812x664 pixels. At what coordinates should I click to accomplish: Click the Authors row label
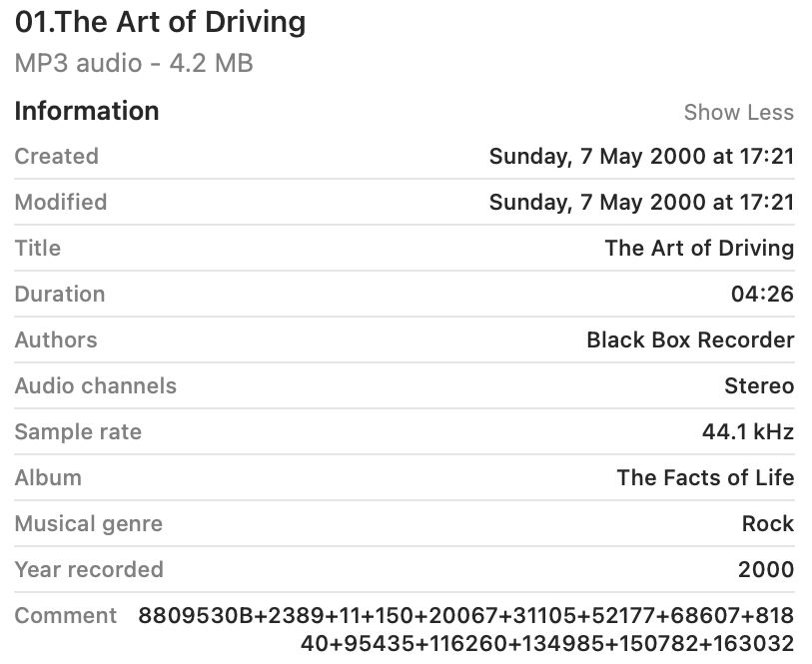point(56,340)
